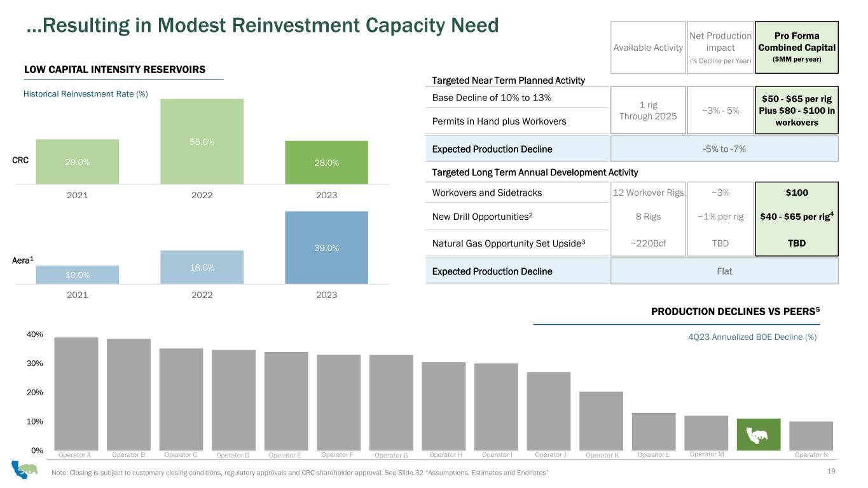Select the CRC 55.0% bar for 2022

click(202, 141)
